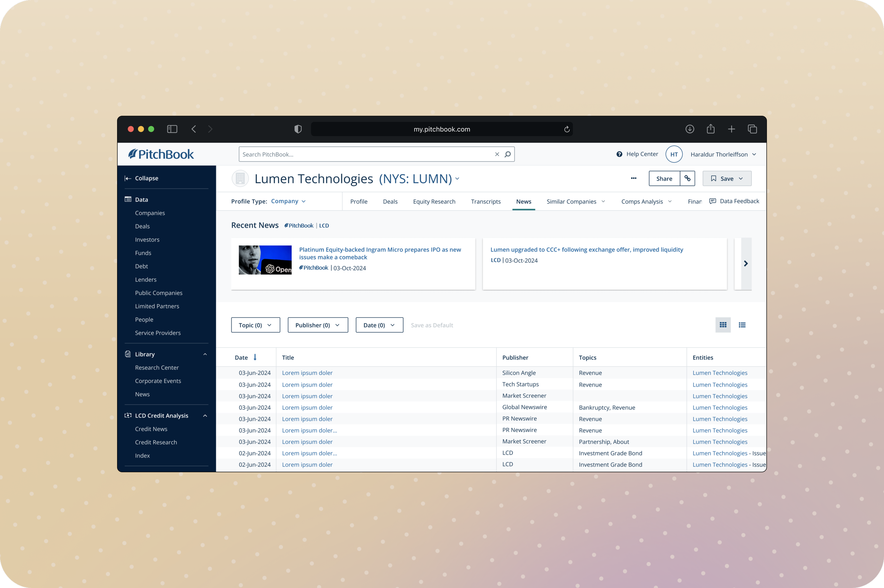This screenshot has height=588, width=884.
Task: Switch to the Deals tab
Action: click(390, 202)
